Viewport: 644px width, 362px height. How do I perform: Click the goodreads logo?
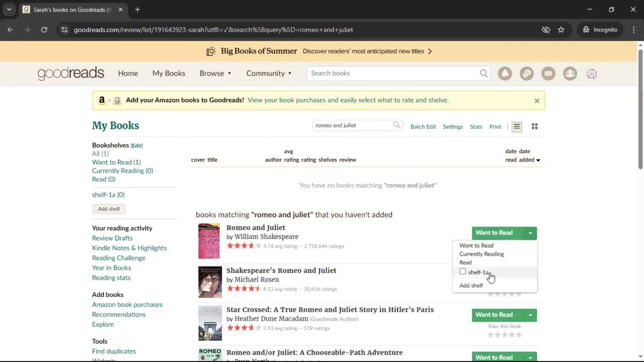click(71, 73)
